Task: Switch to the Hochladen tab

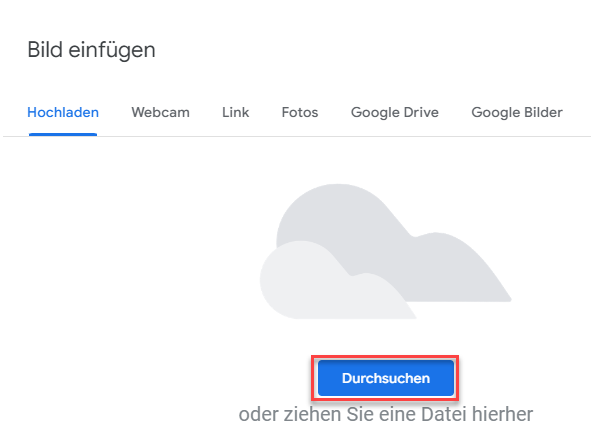Action: pos(63,112)
